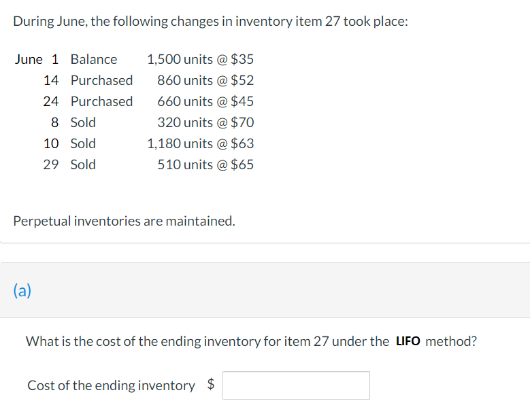
Task: Click the "24 Purchased" row label
Action: tap(88, 101)
